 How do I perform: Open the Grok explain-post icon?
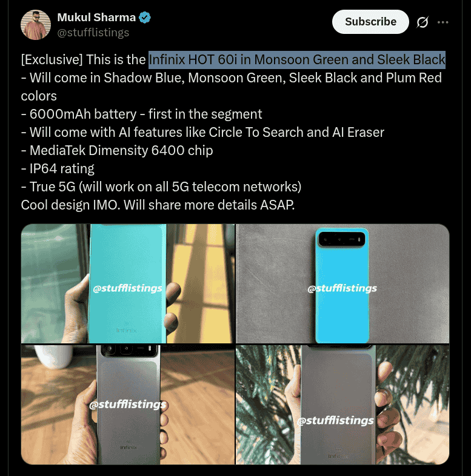click(423, 22)
